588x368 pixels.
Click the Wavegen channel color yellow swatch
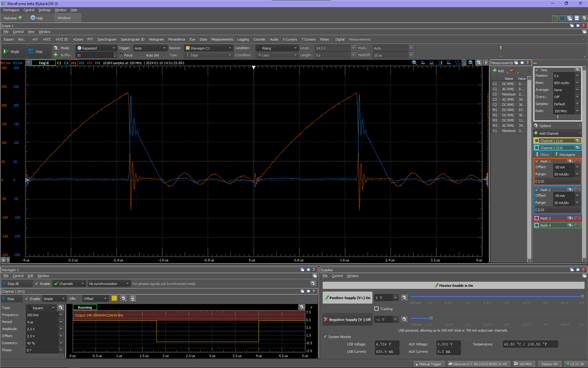pyautogui.click(x=114, y=298)
